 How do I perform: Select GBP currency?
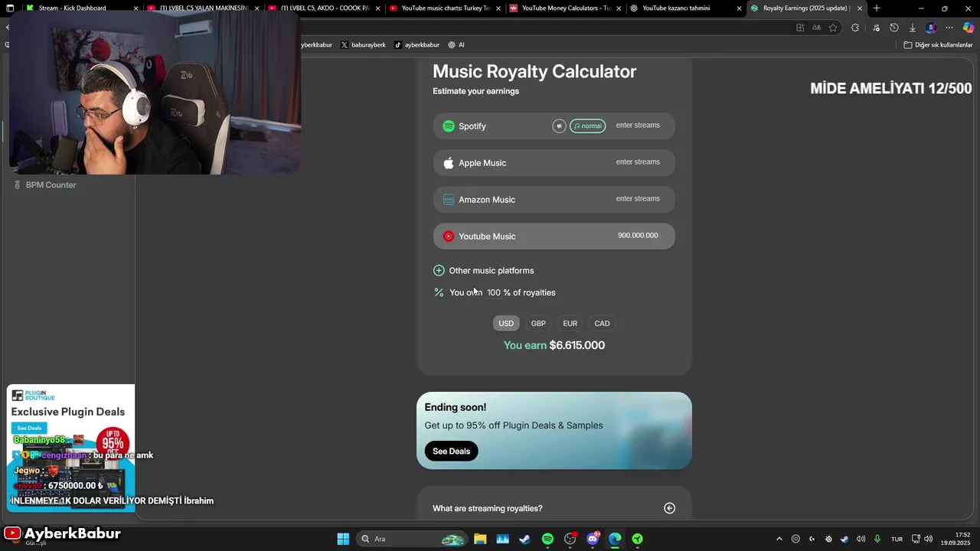pyautogui.click(x=538, y=324)
